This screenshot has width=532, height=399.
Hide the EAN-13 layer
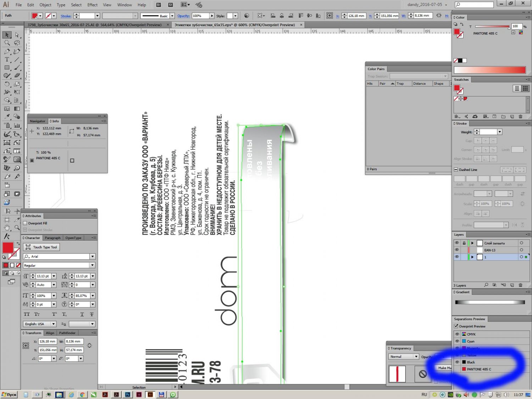pos(457,250)
